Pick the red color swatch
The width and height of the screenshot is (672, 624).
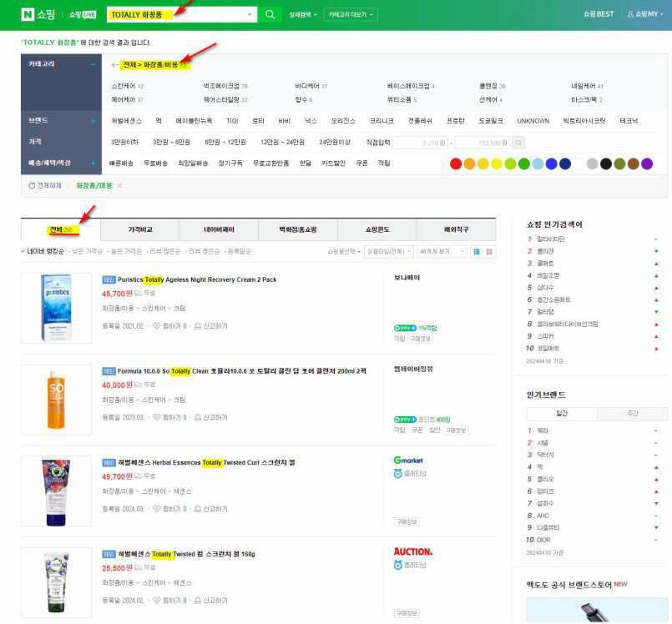pos(456,164)
